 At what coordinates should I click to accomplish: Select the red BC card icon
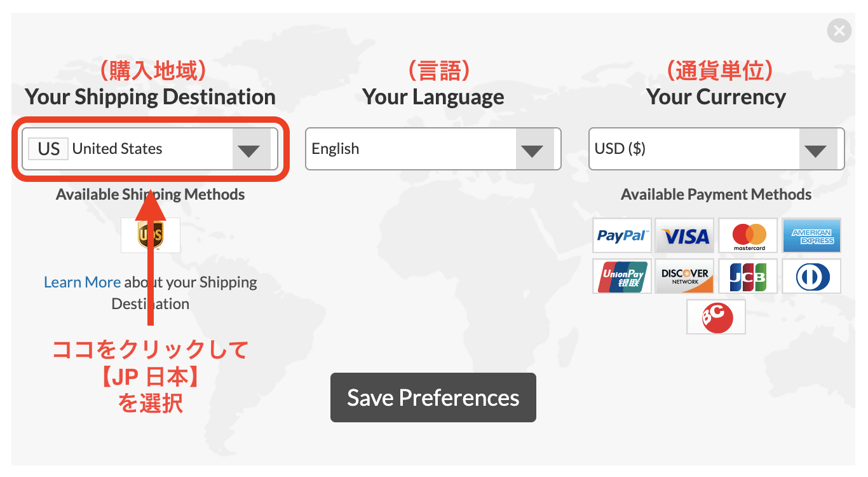click(x=716, y=317)
